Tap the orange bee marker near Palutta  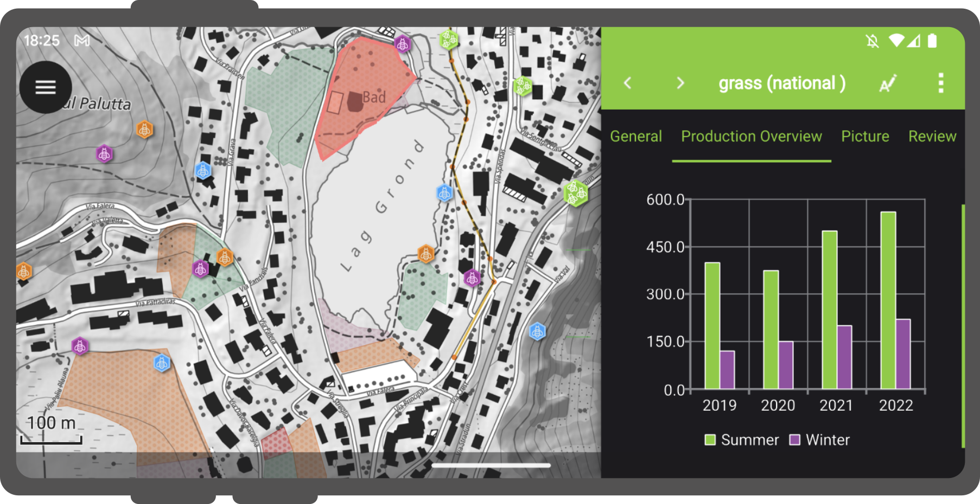point(144,129)
